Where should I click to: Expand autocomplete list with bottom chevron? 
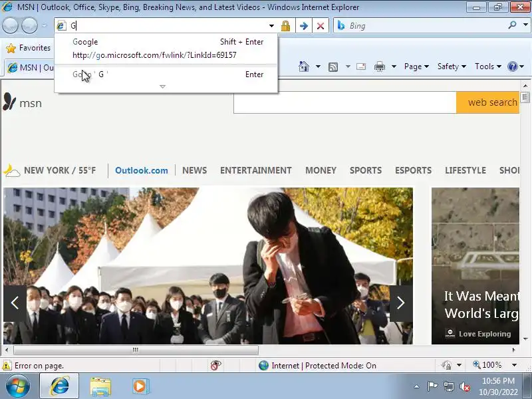pyautogui.click(x=162, y=86)
